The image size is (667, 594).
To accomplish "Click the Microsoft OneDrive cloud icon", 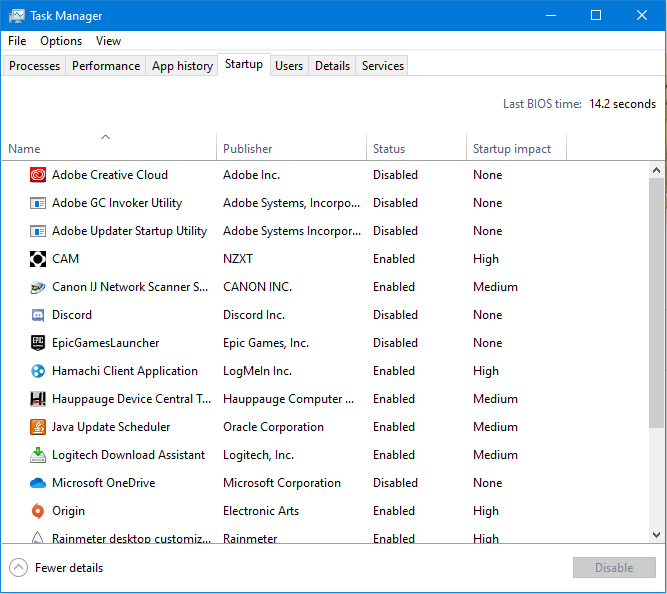I will point(38,483).
